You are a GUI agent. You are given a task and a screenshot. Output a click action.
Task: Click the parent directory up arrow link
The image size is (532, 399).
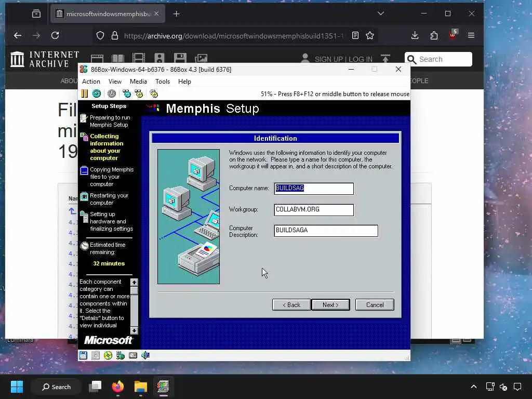(72, 211)
